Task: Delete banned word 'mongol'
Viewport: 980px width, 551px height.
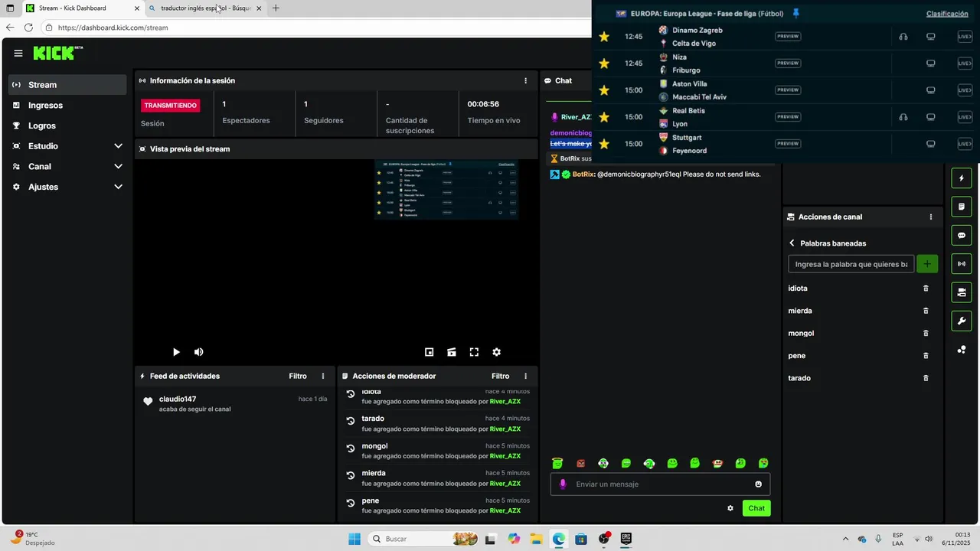Action: 926,333
